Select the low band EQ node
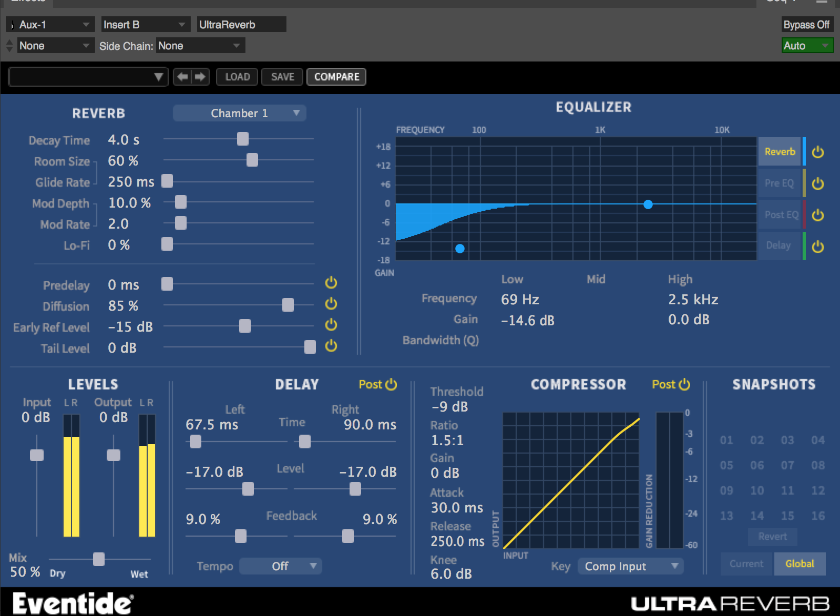Screen dimensions: 840x616 tap(460, 249)
